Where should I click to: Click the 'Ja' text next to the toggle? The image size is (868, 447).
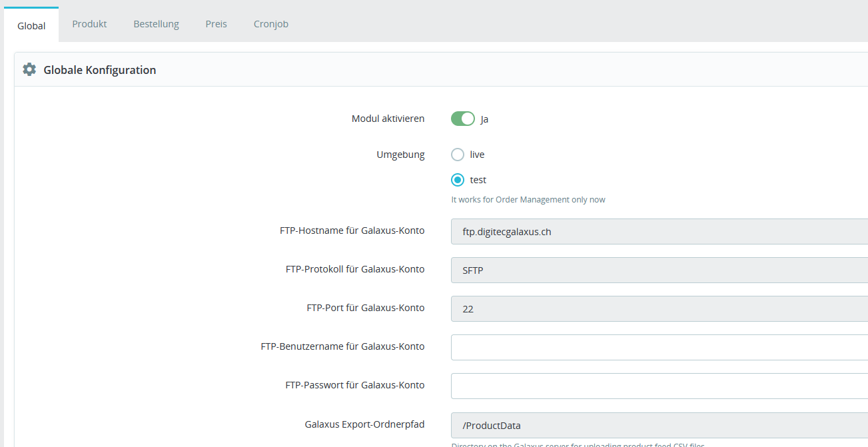pyautogui.click(x=484, y=120)
